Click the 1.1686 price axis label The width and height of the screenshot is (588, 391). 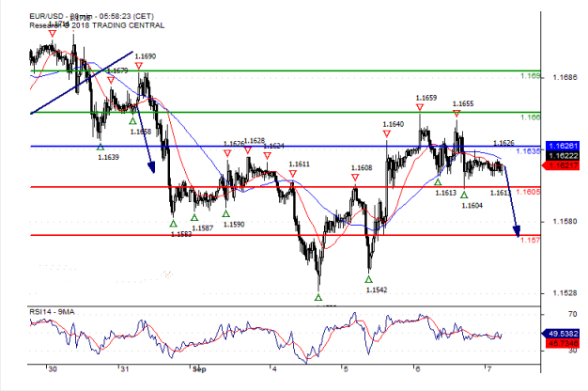click(564, 78)
